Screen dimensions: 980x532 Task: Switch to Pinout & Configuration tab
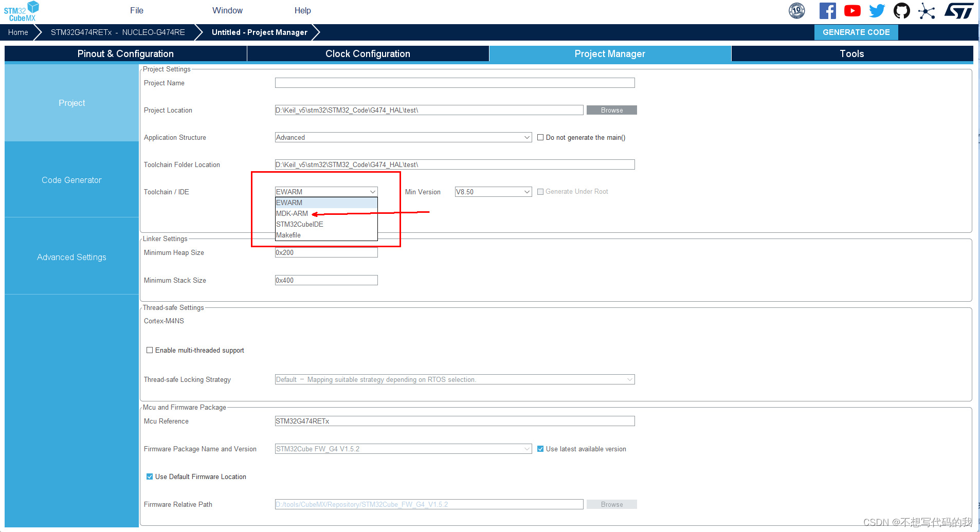125,54
